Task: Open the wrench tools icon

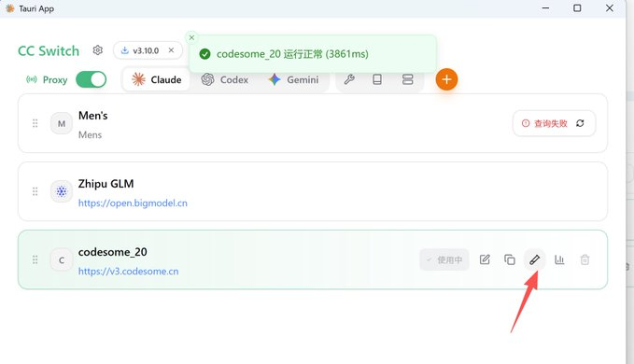Action: [x=349, y=79]
